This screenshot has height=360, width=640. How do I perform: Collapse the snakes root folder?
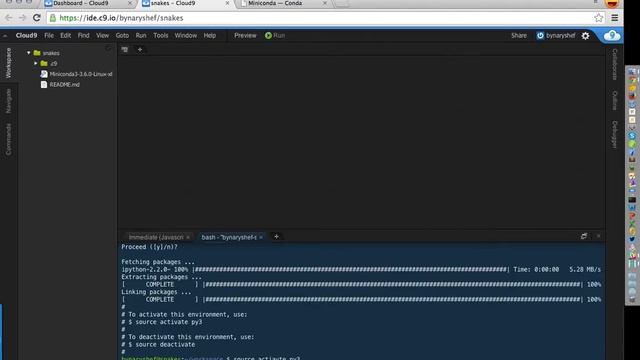coord(29,53)
